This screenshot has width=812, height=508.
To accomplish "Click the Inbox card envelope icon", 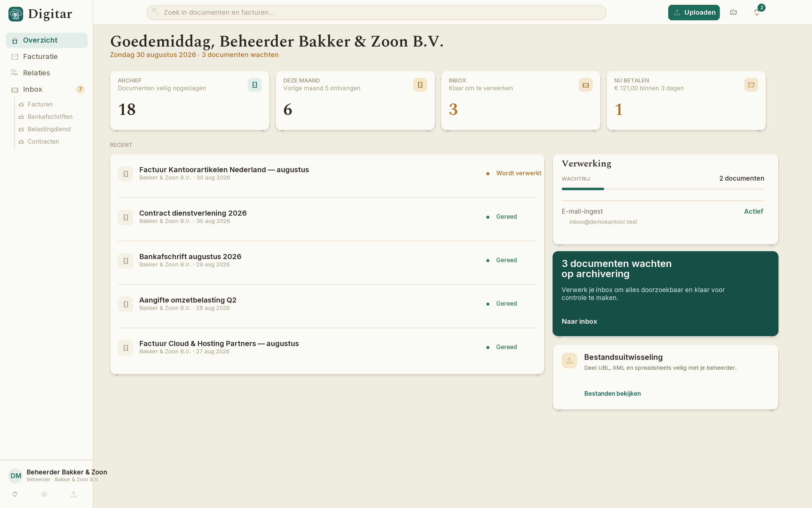I will click(586, 85).
